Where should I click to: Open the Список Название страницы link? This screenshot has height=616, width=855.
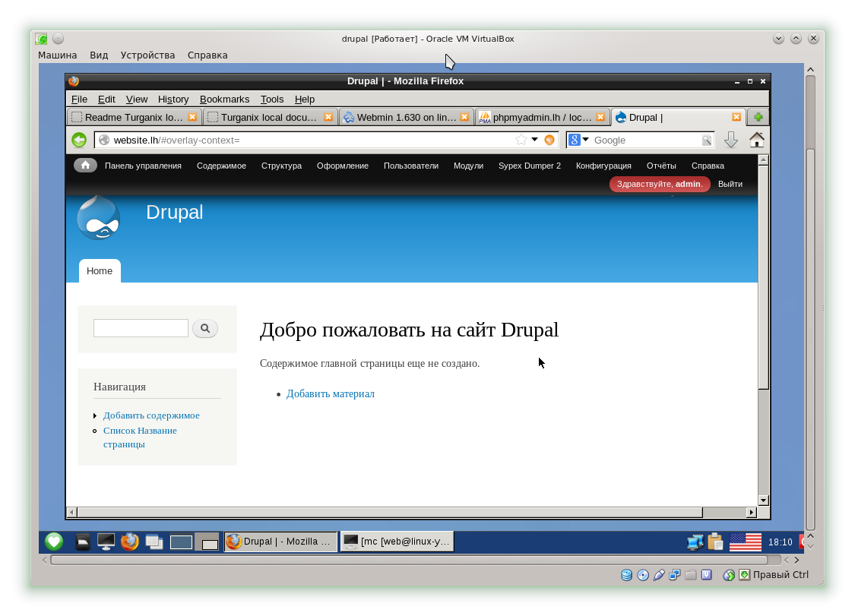140,438
